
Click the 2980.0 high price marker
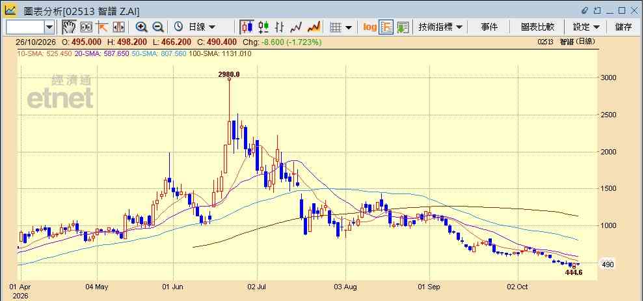pyautogui.click(x=229, y=74)
